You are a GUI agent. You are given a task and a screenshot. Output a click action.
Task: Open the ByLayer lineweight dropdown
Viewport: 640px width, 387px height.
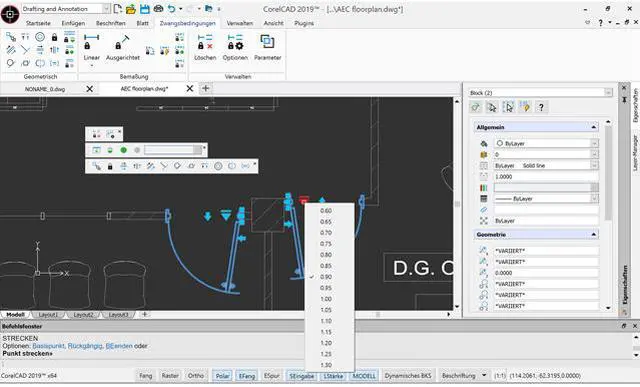[x=594, y=198]
